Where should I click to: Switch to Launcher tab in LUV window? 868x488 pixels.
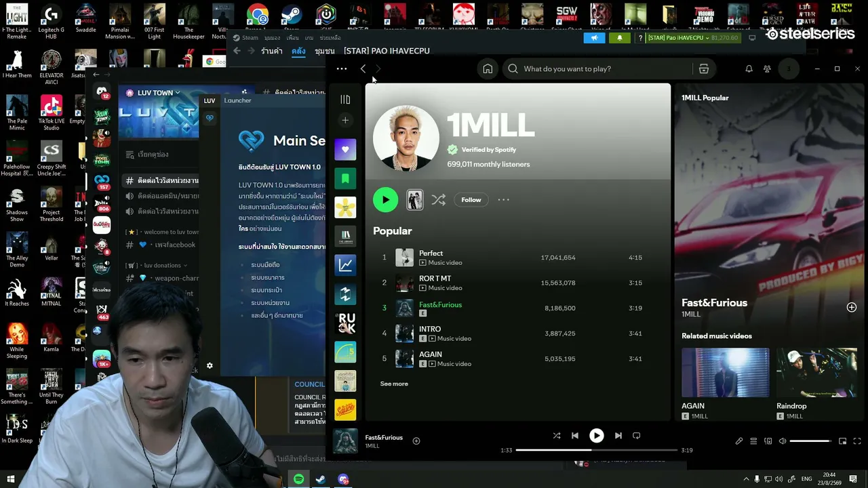click(237, 100)
